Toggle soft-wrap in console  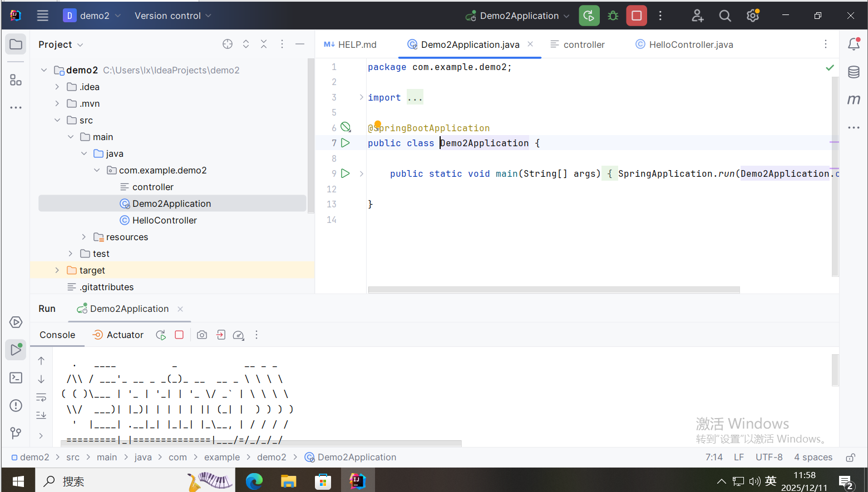click(x=41, y=397)
